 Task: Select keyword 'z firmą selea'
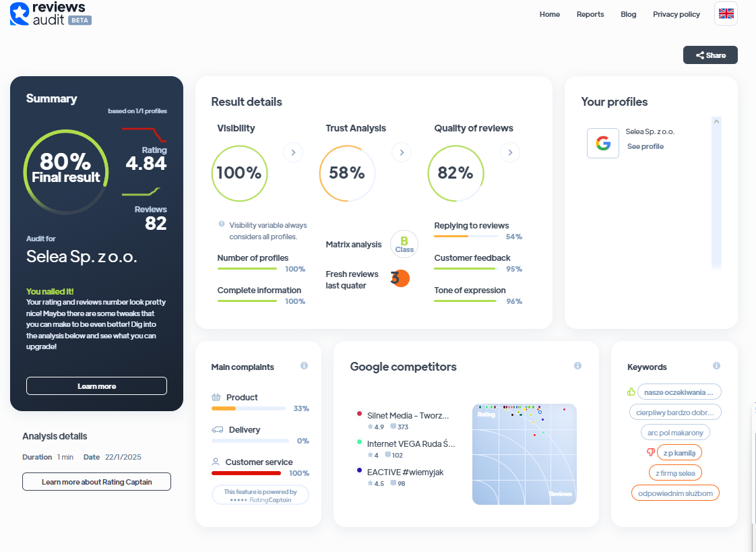675,473
